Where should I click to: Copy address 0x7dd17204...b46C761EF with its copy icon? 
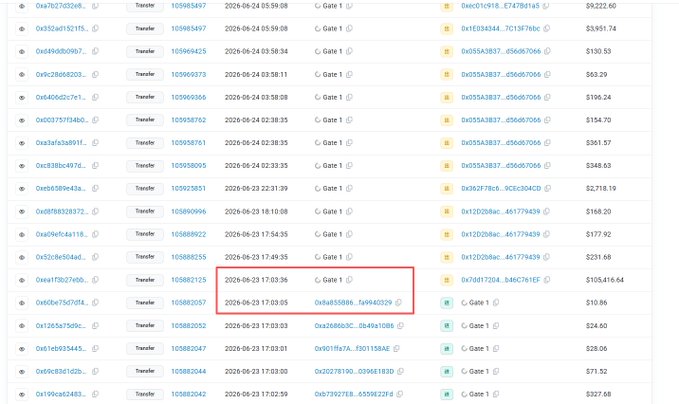point(547,280)
